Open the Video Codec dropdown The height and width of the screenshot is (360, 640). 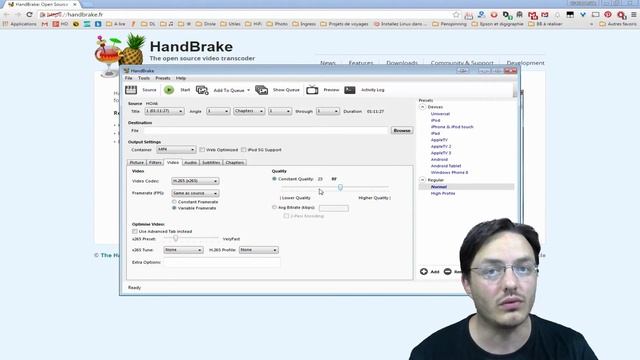pyautogui.click(x=195, y=181)
